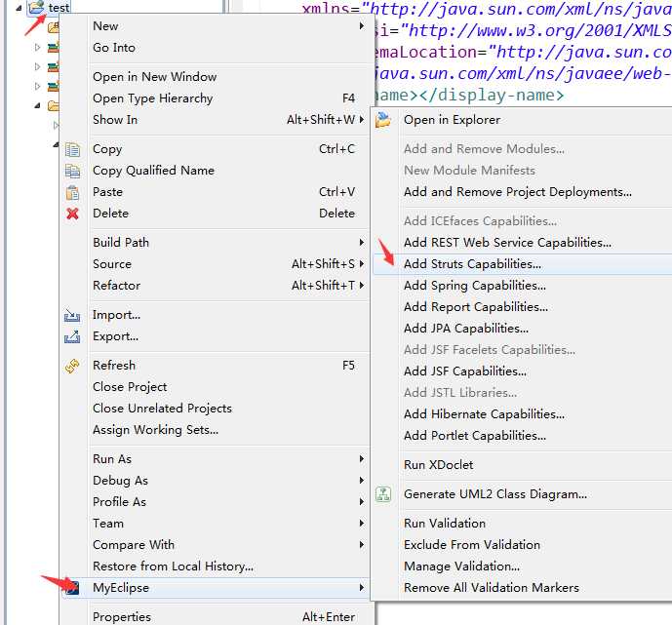This screenshot has height=625, width=672.
Task: Expand the Run As submenu arrow
Action: click(362, 459)
